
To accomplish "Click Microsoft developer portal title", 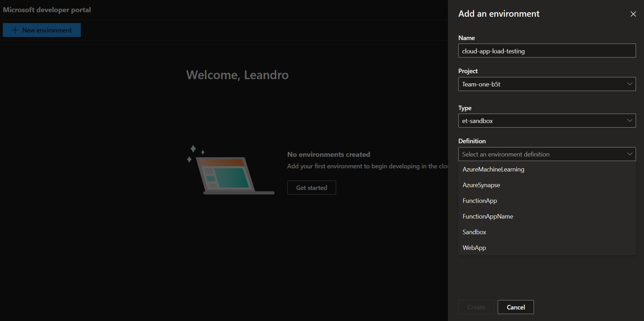I will [x=47, y=10].
